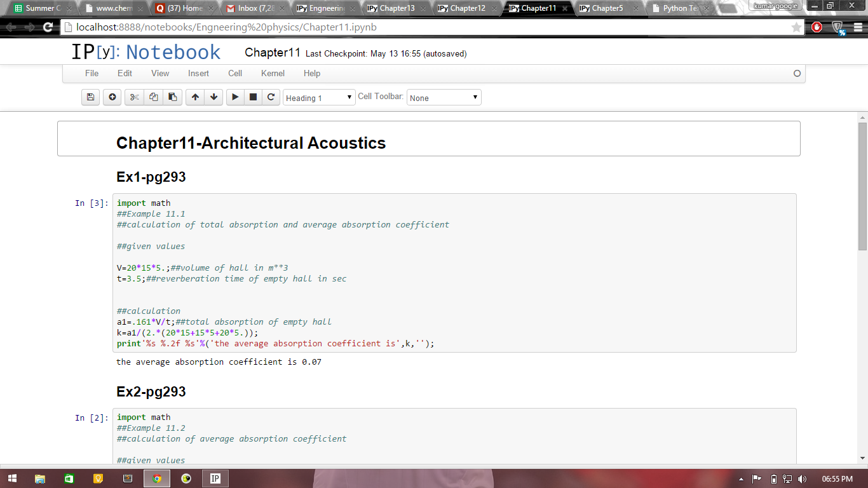Interrupt kernel with stop button
Screen dimensions: 868x488
(x=253, y=97)
